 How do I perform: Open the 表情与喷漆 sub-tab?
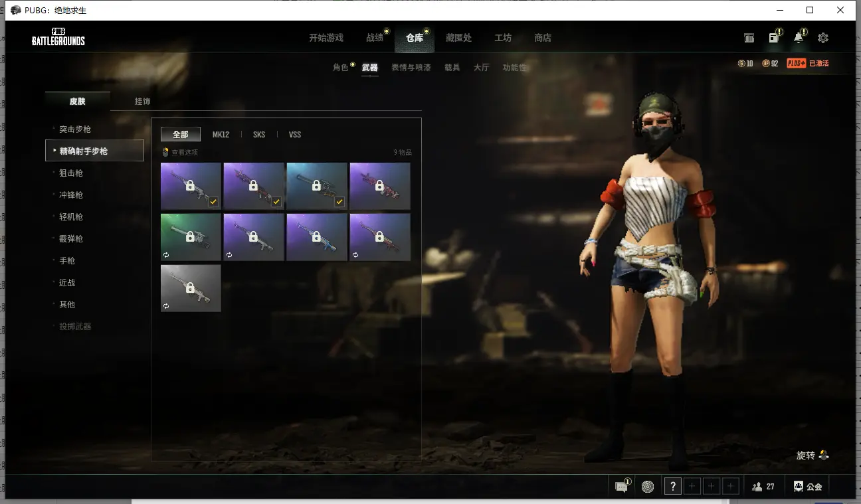411,67
